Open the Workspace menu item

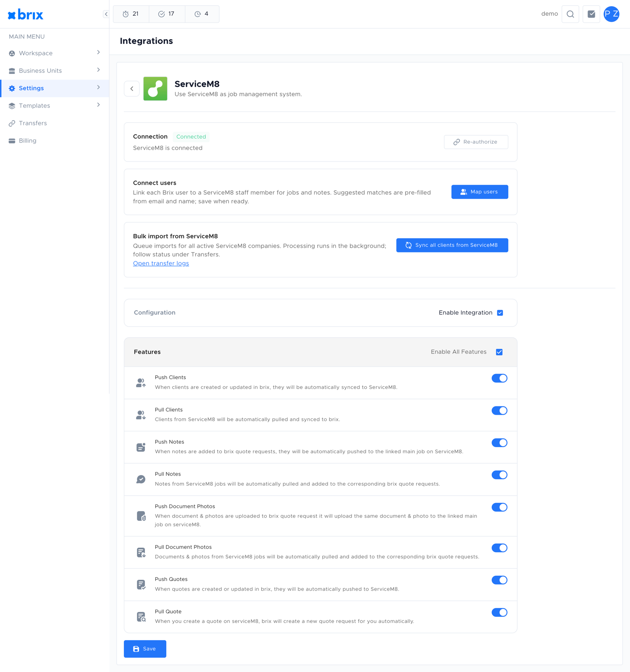pyautogui.click(x=55, y=53)
